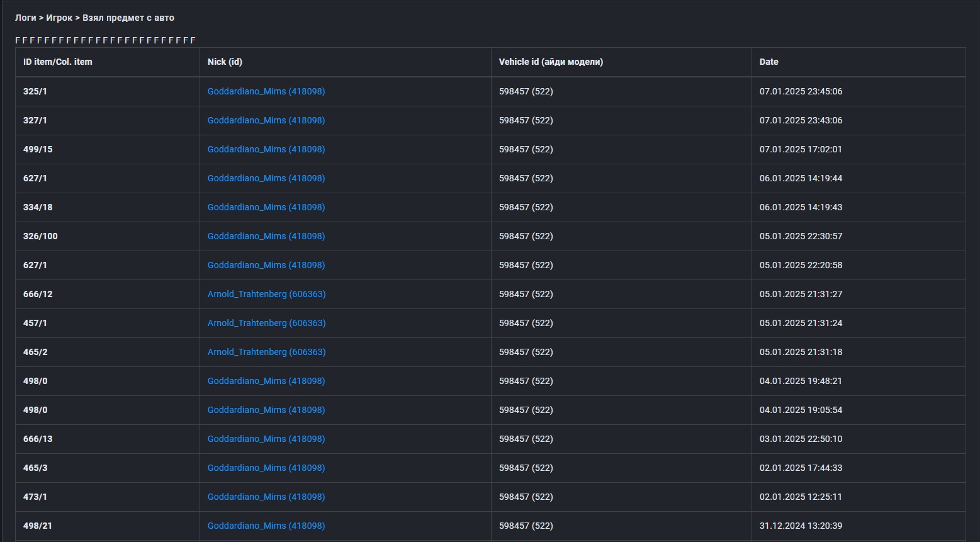Click the 'Nick (id)' column header
980x542 pixels.
tap(225, 62)
